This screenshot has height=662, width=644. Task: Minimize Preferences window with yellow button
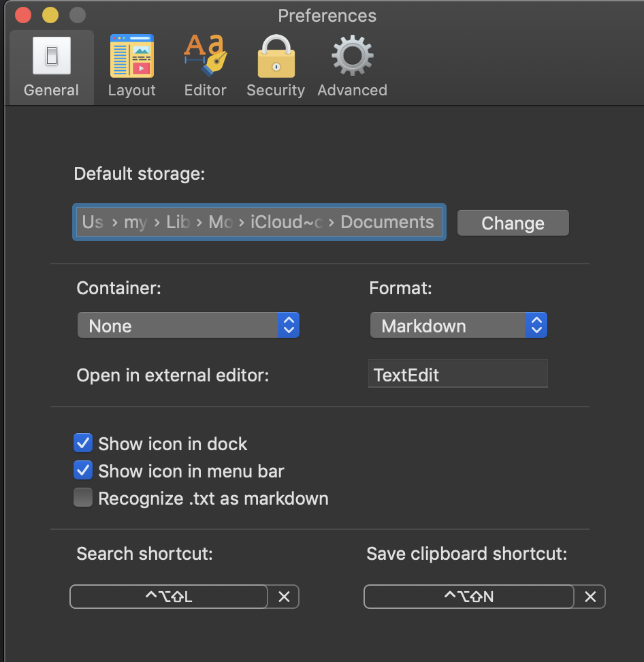[50, 15]
